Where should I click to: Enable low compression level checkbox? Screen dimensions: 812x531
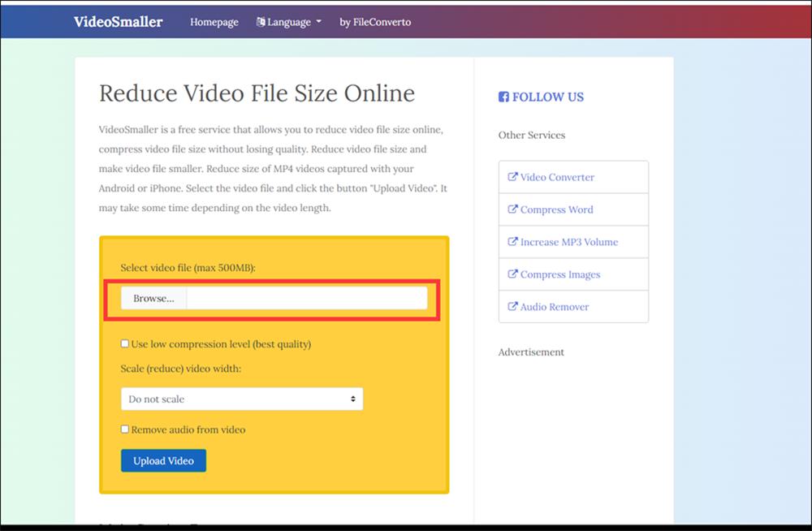pos(125,344)
